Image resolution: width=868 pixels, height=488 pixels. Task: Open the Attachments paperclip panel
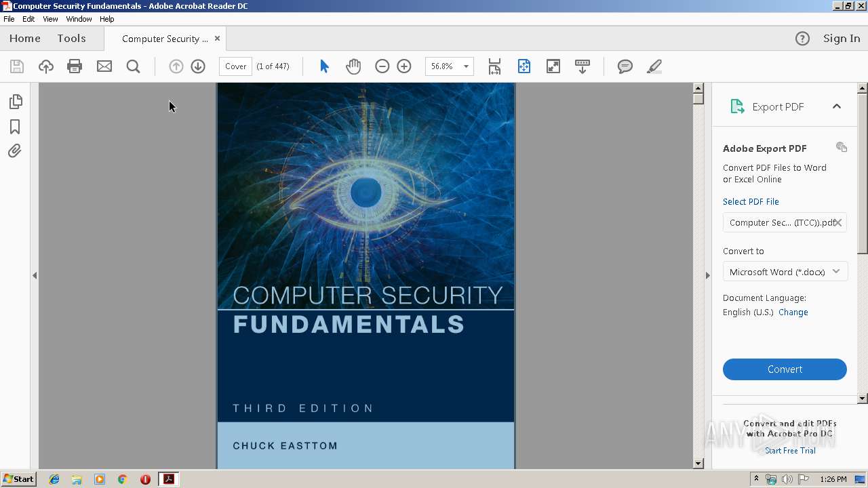[x=15, y=151]
